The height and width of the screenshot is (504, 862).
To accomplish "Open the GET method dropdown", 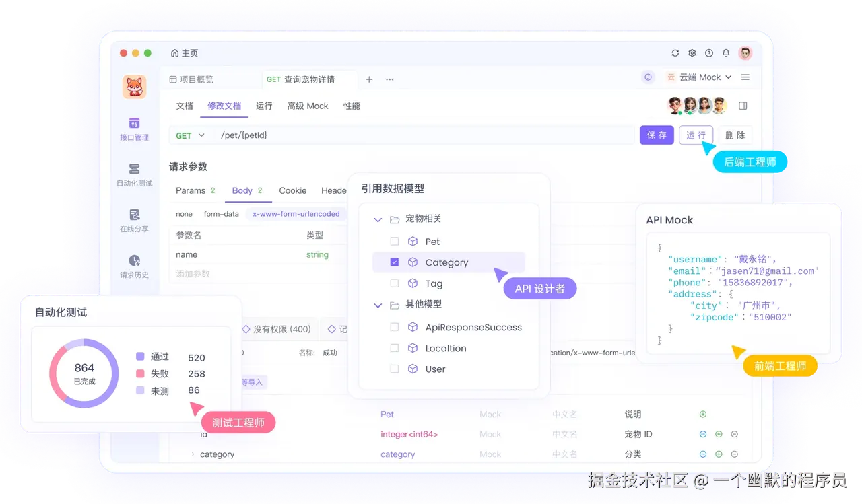I will click(x=189, y=135).
